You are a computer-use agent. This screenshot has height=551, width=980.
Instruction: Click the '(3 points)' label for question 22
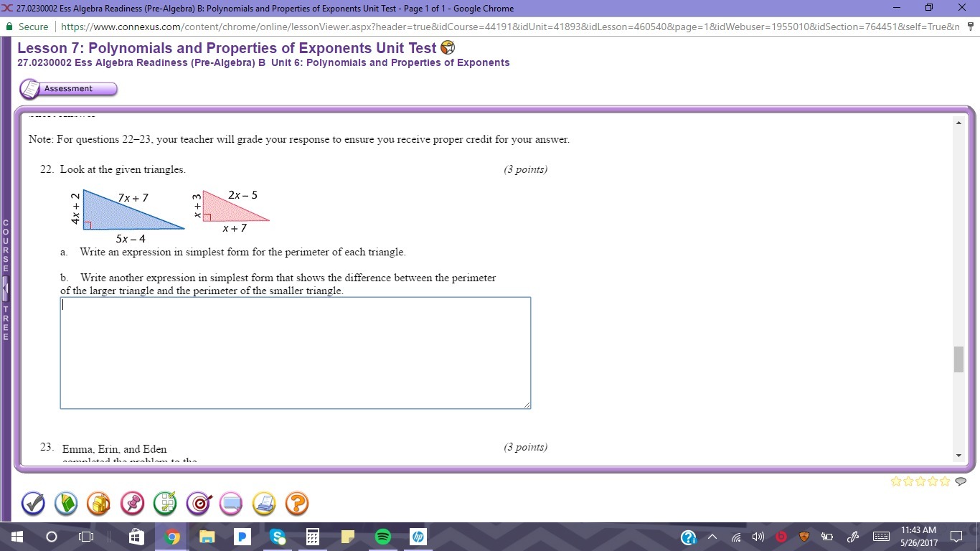coord(525,170)
